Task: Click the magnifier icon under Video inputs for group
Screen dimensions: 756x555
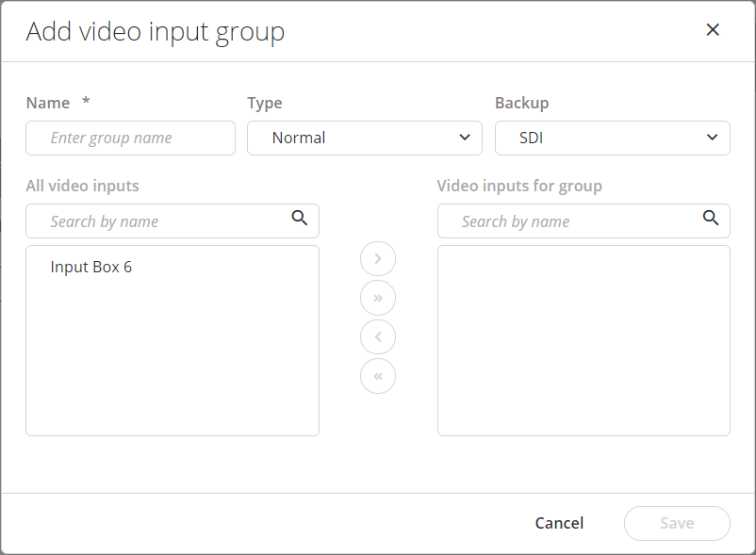Action: click(711, 219)
